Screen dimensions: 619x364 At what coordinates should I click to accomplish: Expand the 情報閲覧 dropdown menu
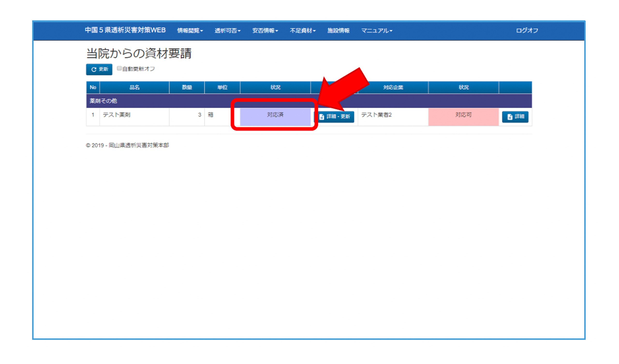[190, 30]
